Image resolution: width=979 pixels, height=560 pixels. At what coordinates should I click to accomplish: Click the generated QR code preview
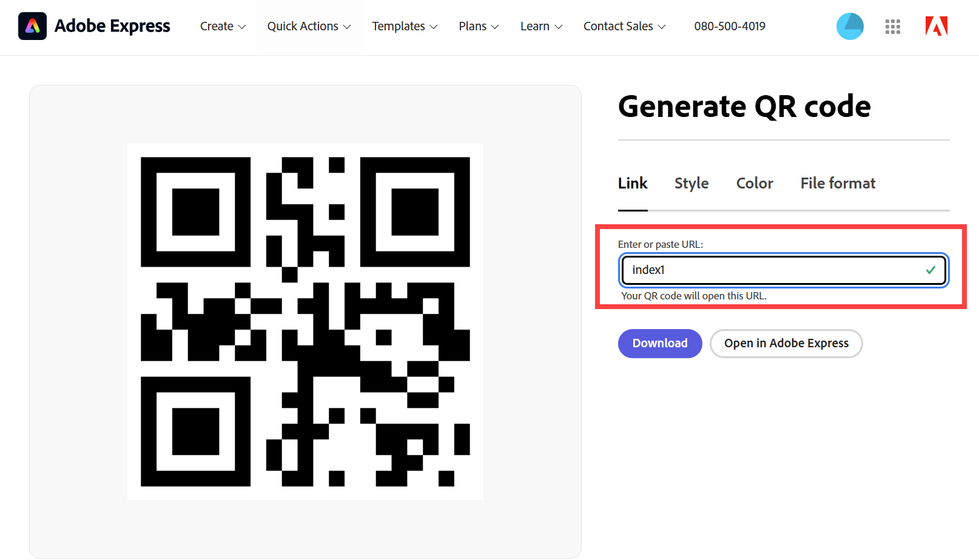[x=305, y=322]
